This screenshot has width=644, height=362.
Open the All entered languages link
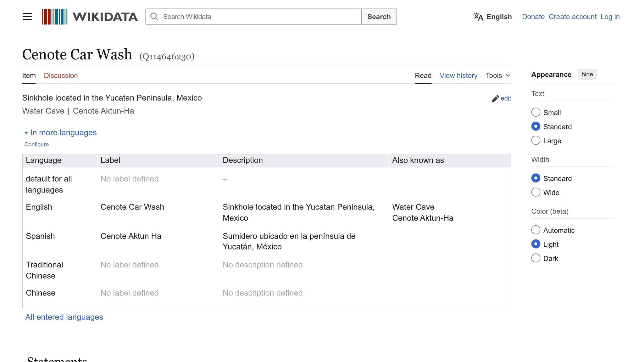64,317
